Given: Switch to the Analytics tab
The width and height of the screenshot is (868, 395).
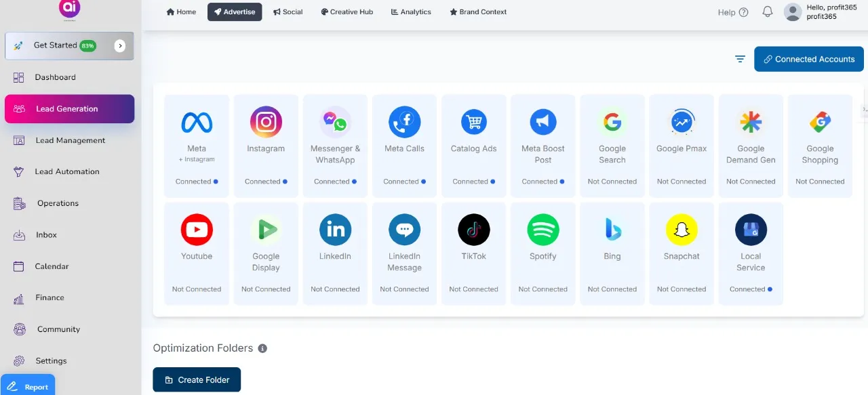Looking at the screenshot, I should click(x=411, y=12).
